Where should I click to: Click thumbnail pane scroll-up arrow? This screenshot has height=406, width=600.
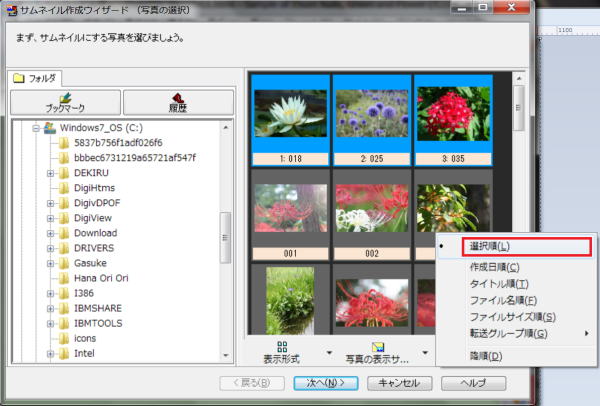pyautogui.click(x=519, y=78)
